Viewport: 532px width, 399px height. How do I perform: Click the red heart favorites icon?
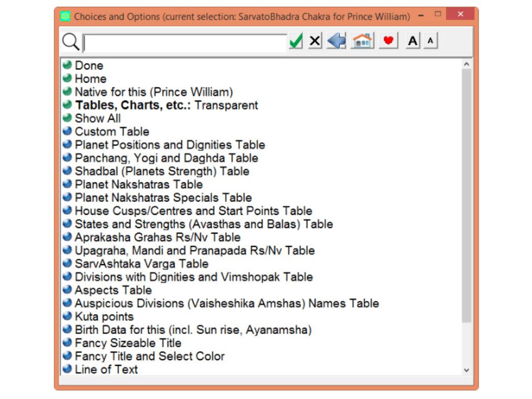[x=389, y=41]
